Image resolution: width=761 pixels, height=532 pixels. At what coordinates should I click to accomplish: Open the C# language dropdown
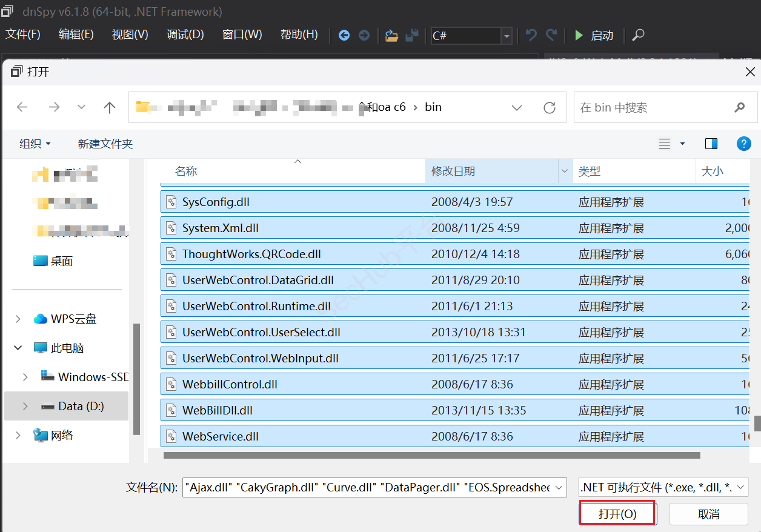tap(507, 36)
